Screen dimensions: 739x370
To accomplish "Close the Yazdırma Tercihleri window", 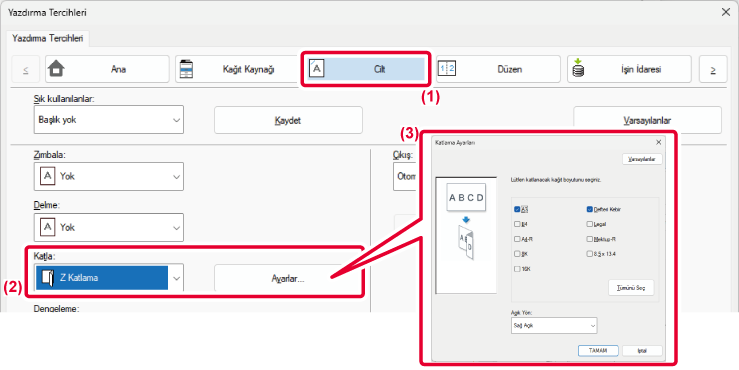I will [x=726, y=13].
